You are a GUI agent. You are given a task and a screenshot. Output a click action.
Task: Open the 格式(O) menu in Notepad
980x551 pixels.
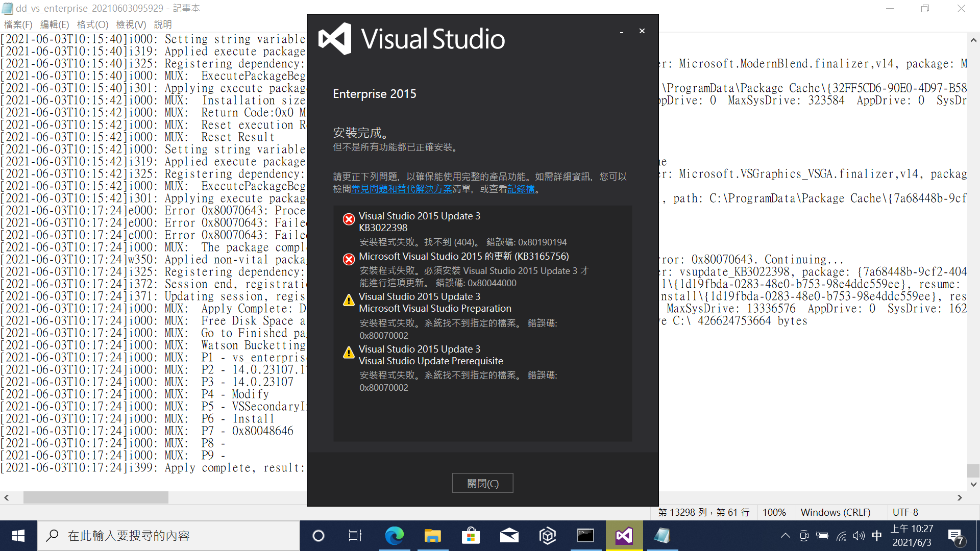click(x=92, y=24)
